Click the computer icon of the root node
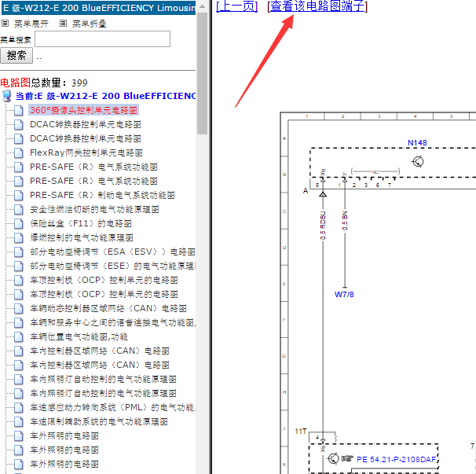Viewport: 476px width, 474px height. tap(7, 96)
